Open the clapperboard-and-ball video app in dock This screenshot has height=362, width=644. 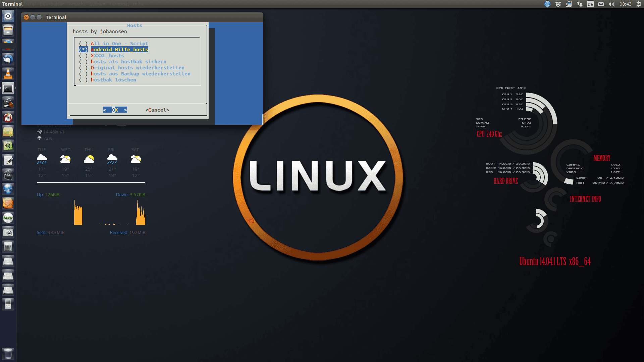click(x=8, y=103)
